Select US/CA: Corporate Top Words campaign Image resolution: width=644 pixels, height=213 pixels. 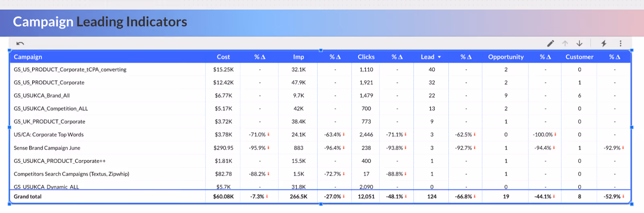(49, 134)
